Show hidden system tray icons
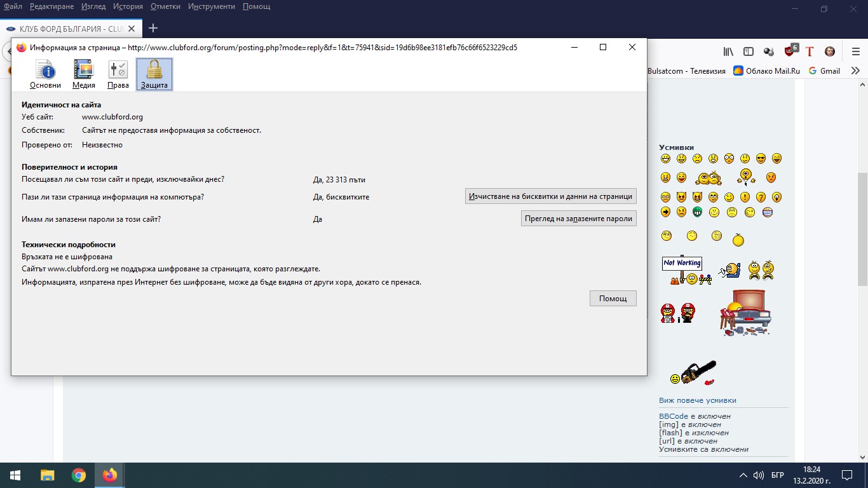This screenshot has width=868, height=488. coord(743,475)
